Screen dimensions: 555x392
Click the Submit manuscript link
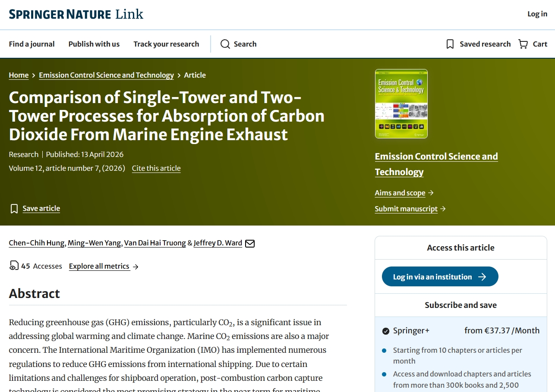click(x=406, y=209)
